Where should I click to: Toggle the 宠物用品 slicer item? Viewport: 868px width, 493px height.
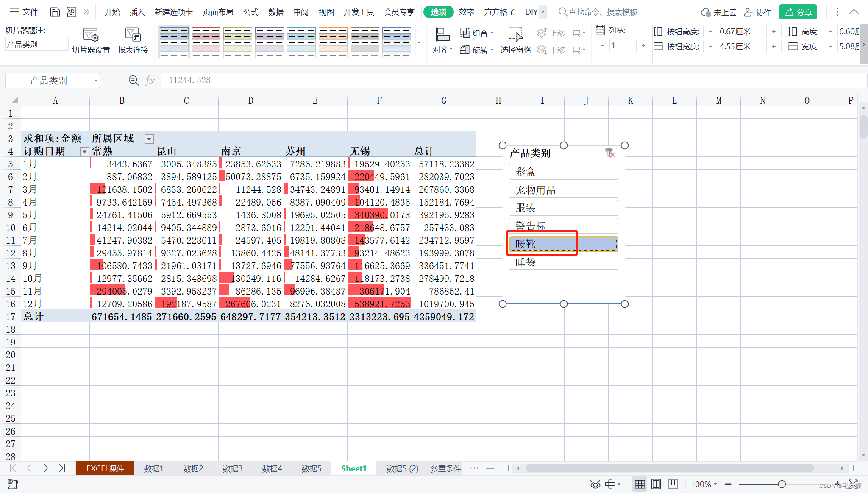click(x=563, y=190)
